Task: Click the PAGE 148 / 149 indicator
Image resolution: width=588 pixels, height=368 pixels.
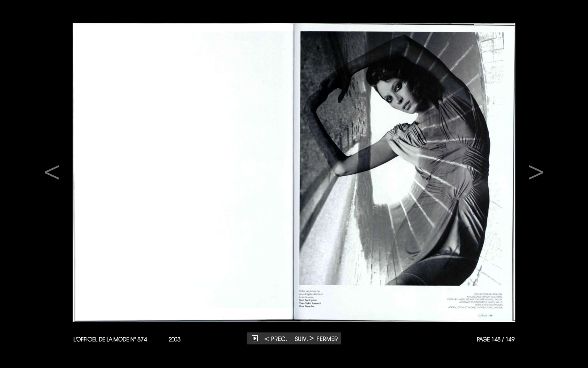Action: (x=495, y=339)
